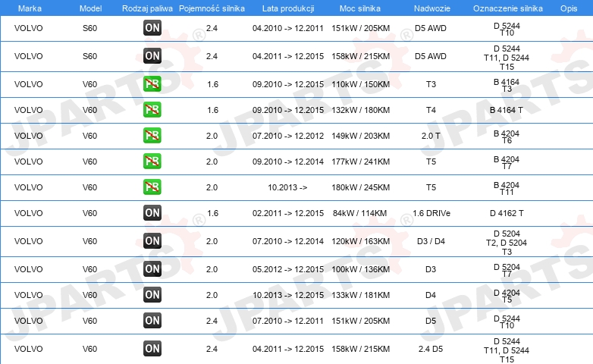
Task: Click the engine code D 4162 T
Action: click(x=507, y=213)
